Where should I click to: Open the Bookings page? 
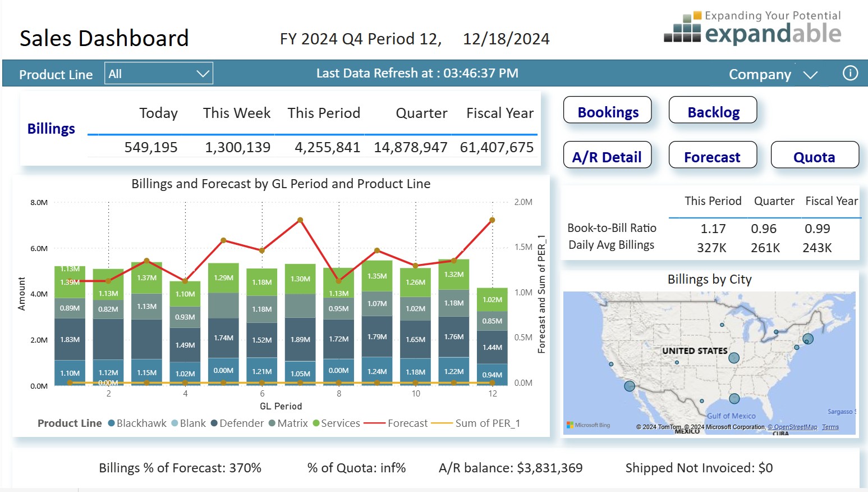607,111
